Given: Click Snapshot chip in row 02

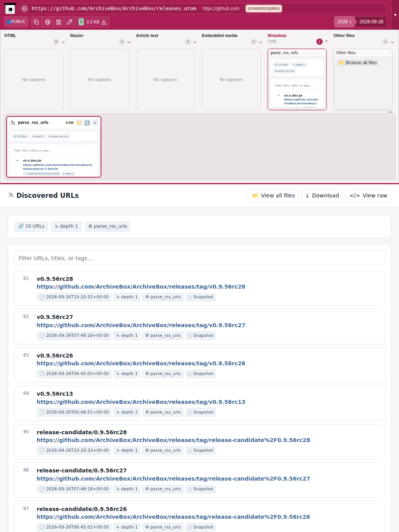Looking at the screenshot, I should [x=201, y=336].
